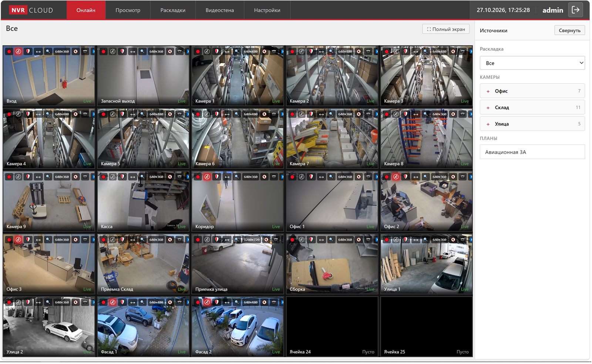Take a snapshot of Камера 9
Screen dimensions: 592x364
click(85, 177)
